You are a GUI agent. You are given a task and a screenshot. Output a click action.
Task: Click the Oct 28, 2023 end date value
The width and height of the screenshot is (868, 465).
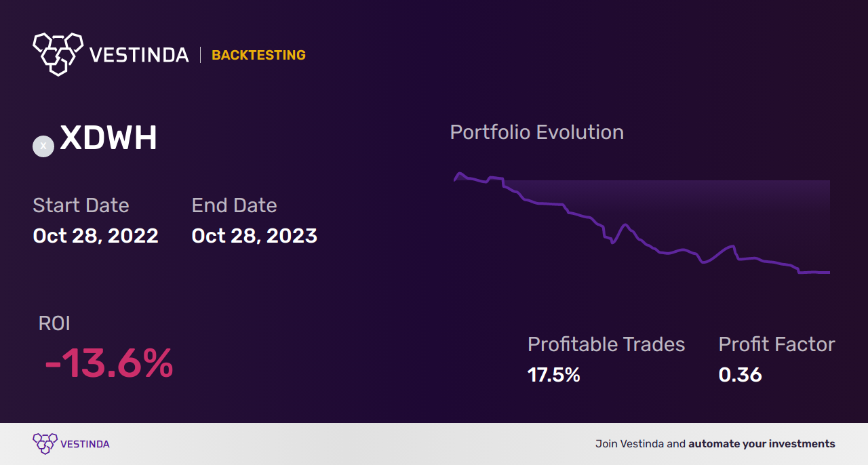pyautogui.click(x=254, y=236)
